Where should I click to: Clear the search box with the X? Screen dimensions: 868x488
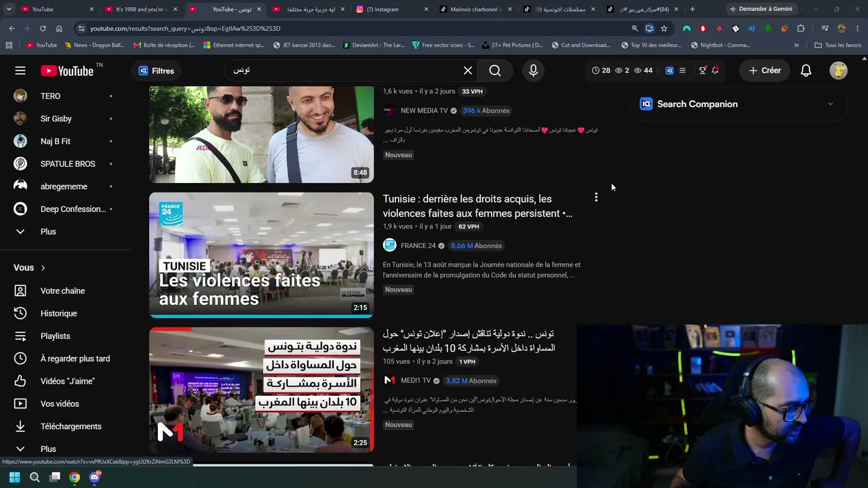[x=468, y=70]
